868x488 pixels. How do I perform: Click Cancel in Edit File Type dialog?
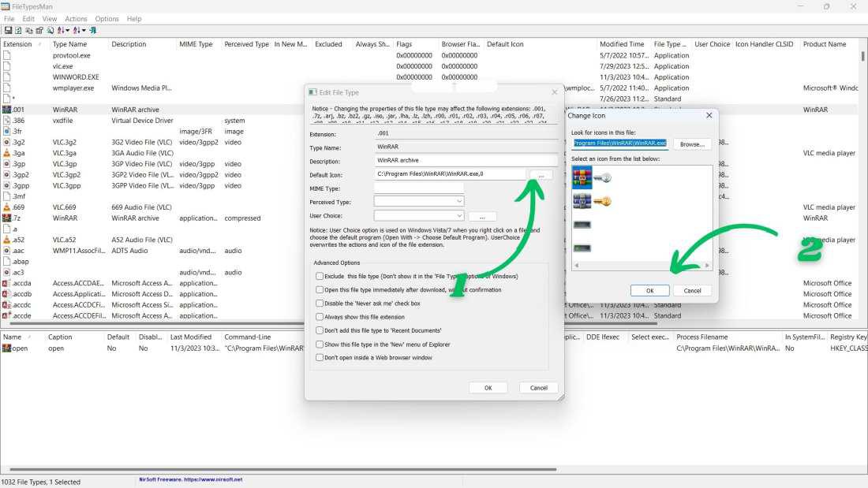tap(539, 388)
